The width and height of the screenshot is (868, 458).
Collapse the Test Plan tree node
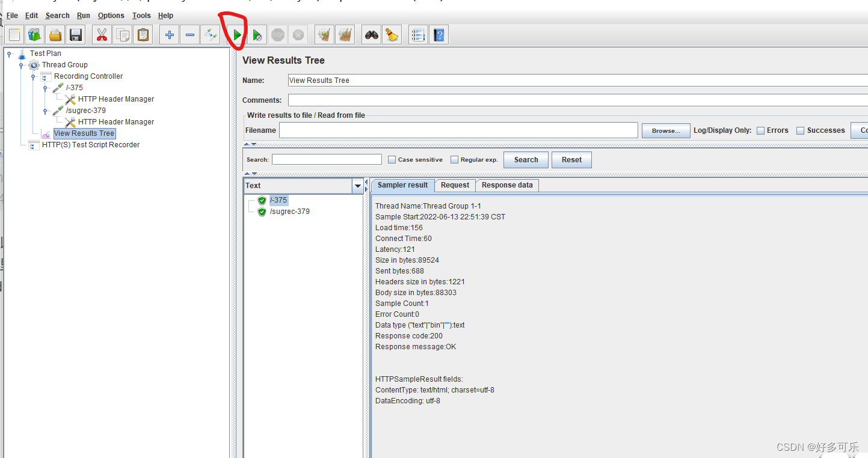pyautogui.click(x=10, y=53)
